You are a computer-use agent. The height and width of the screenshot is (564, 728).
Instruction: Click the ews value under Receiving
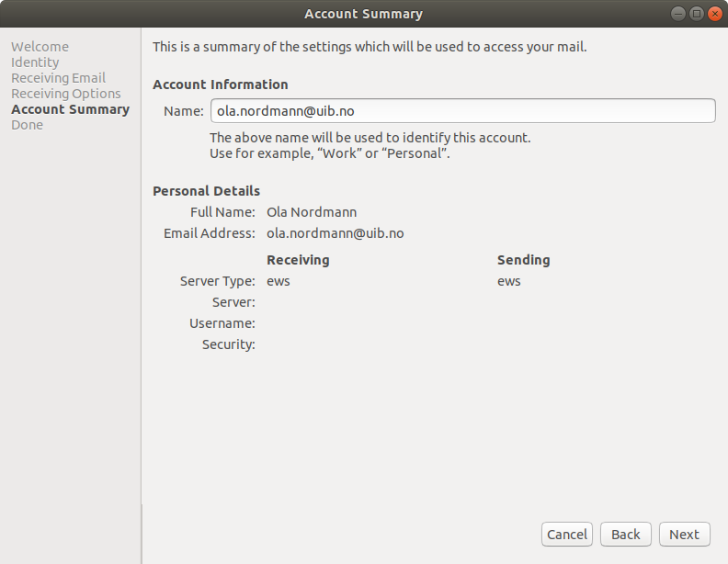278,281
